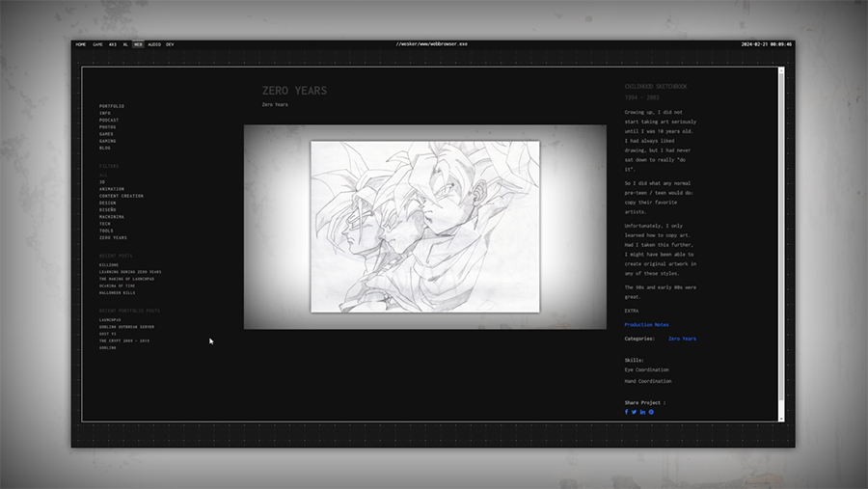This screenshot has width=868, height=489.
Task: Click the //wesker/www/webbrowser.exe title text
Action: (x=432, y=44)
